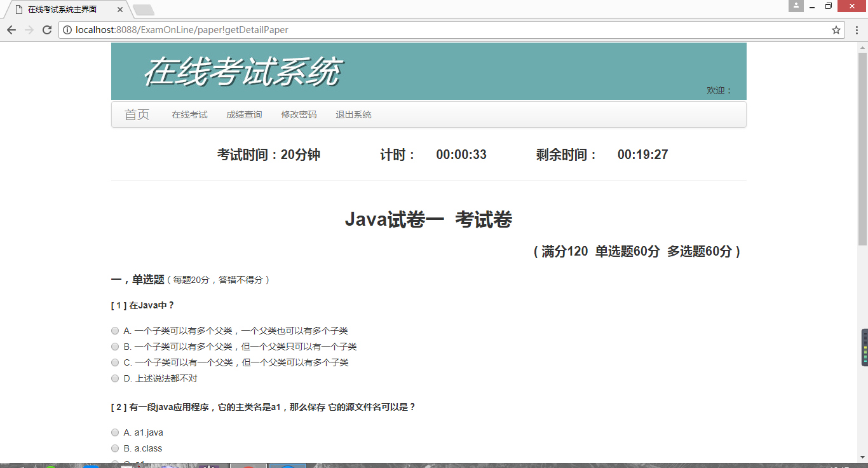Click the browser back arrow
Viewport: 868px width, 468px height.
tap(11, 30)
